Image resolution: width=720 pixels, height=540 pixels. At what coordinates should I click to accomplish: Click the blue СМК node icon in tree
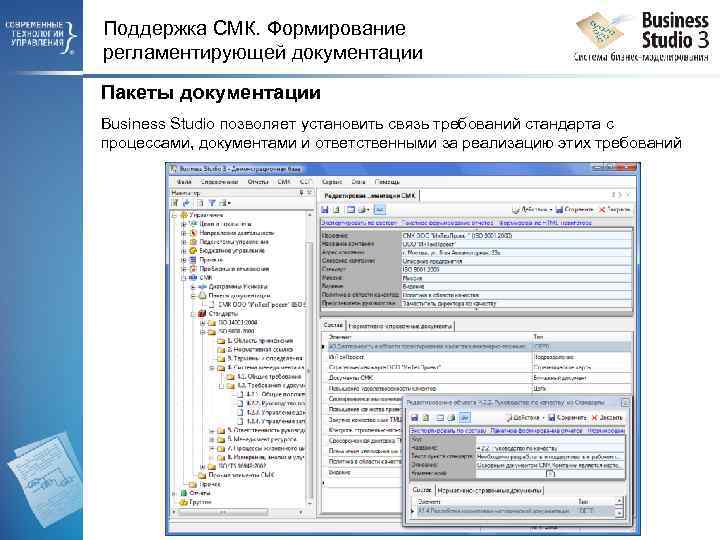click(x=193, y=278)
